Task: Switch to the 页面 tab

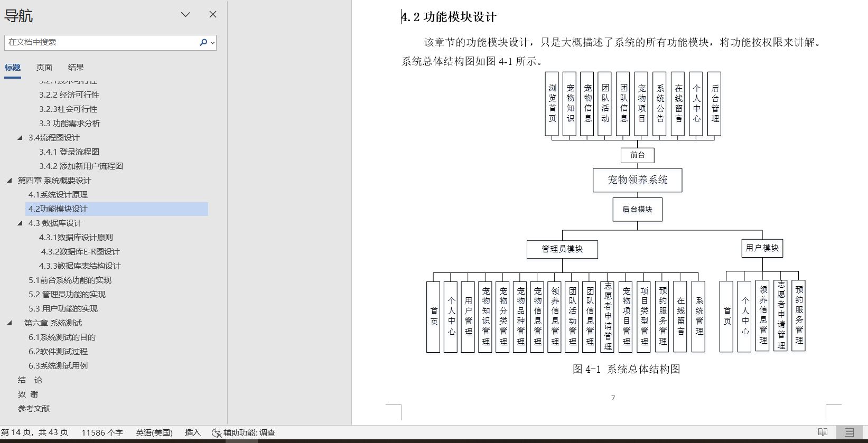Action: 44,67
